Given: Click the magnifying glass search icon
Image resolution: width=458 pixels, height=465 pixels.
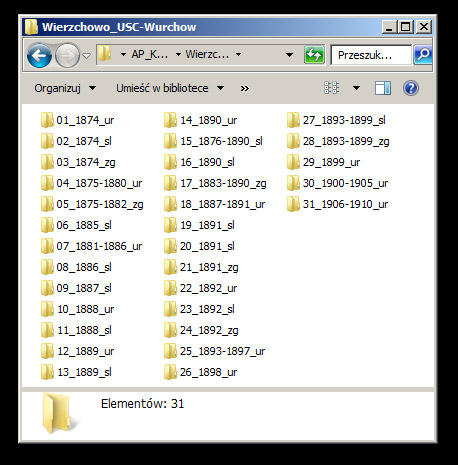Looking at the screenshot, I should pos(423,55).
